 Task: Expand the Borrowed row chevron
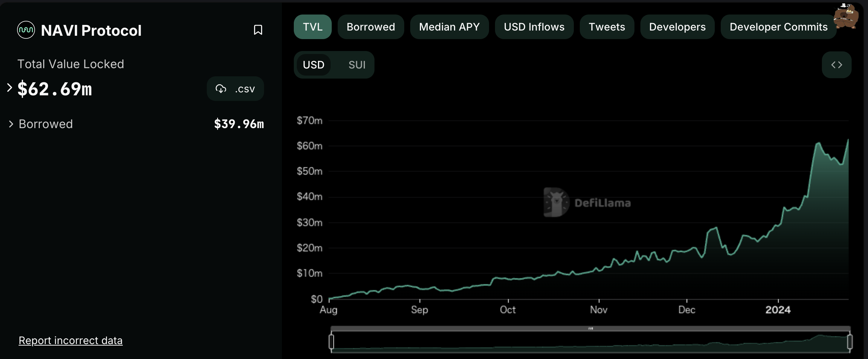point(11,124)
